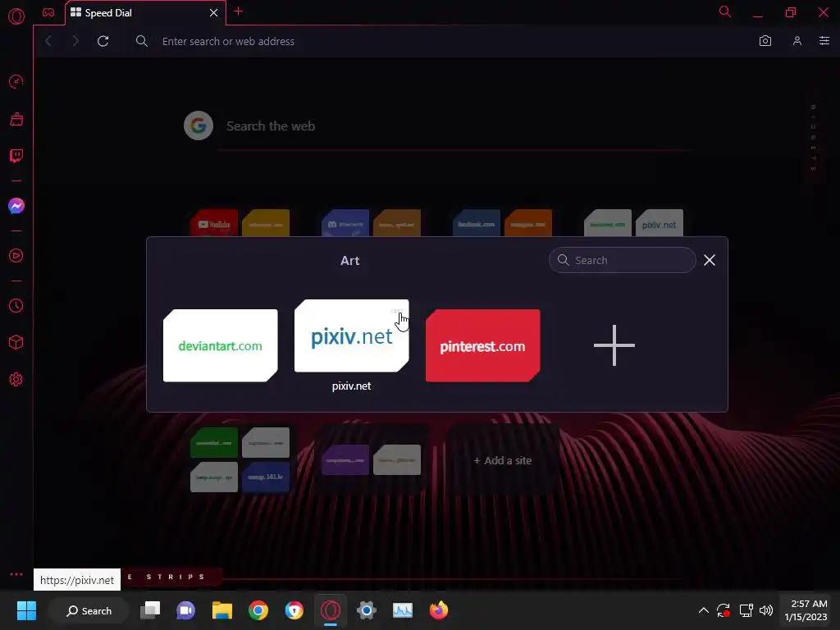Image resolution: width=840 pixels, height=630 pixels.
Task: Open the pixiv.net tile in Art folder
Action: pos(351,336)
